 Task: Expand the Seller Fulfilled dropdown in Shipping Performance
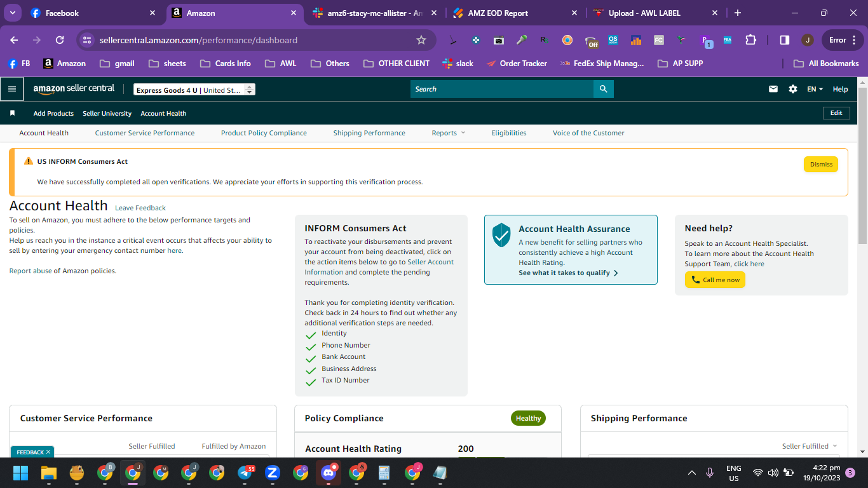[810, 446]
